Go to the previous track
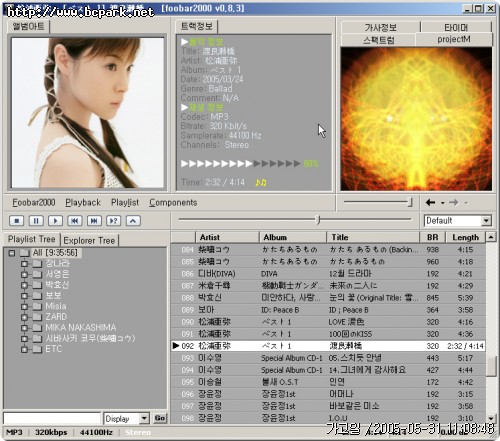The image size is (500, 441). pyautogui.click(x=75, y=221)
